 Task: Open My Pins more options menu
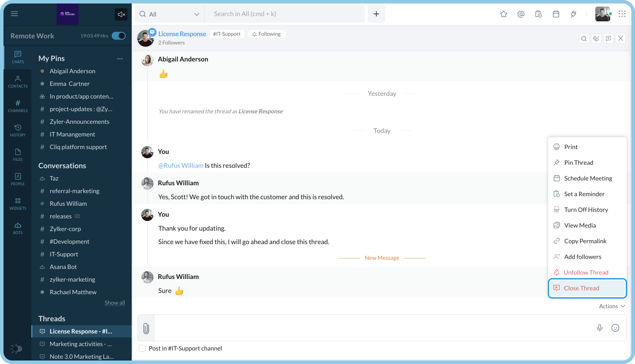coord(120,58)
